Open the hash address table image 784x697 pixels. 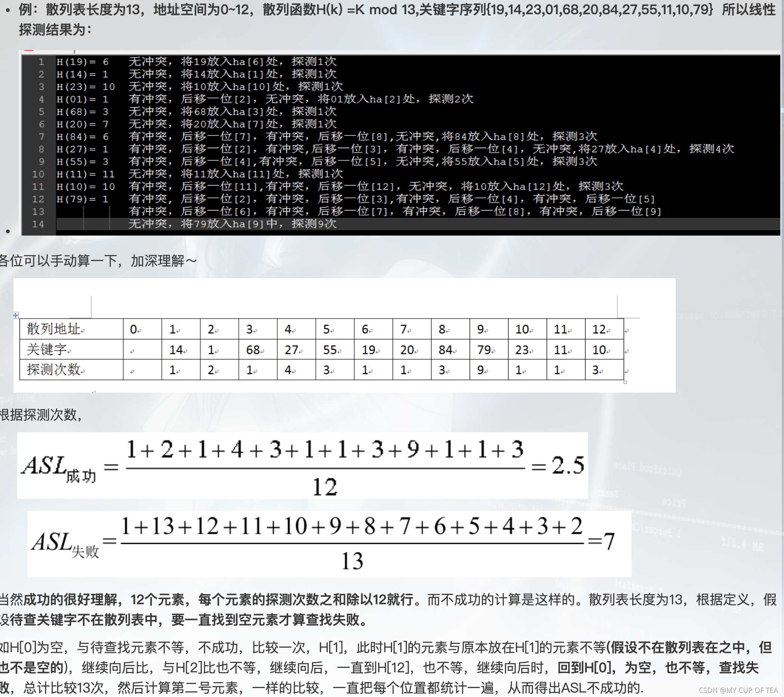[x=344, y=335]
